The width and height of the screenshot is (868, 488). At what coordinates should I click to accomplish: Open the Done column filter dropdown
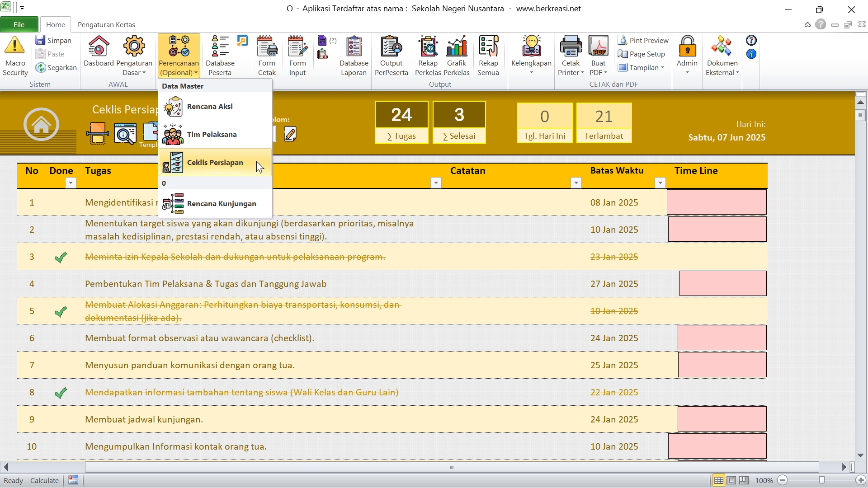coord(71,183)
